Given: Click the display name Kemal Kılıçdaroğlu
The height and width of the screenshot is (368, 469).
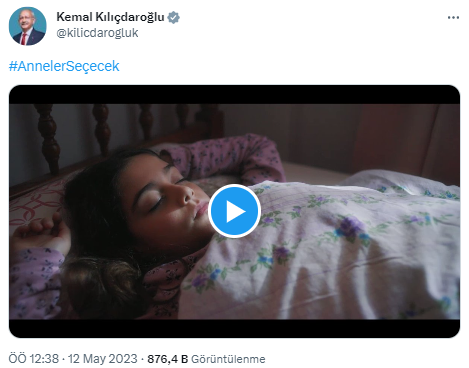Looking at the screenshot, I should click(110, 17).
